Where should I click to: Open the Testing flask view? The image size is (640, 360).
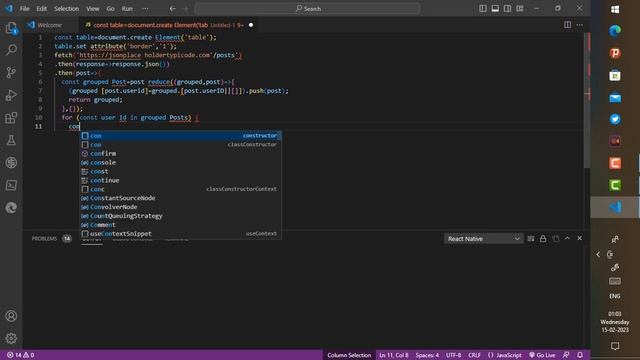click(x=11, y=140)
